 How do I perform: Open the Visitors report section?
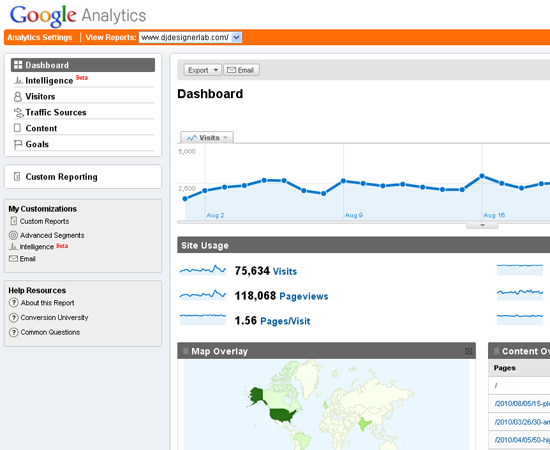[40, 96]
